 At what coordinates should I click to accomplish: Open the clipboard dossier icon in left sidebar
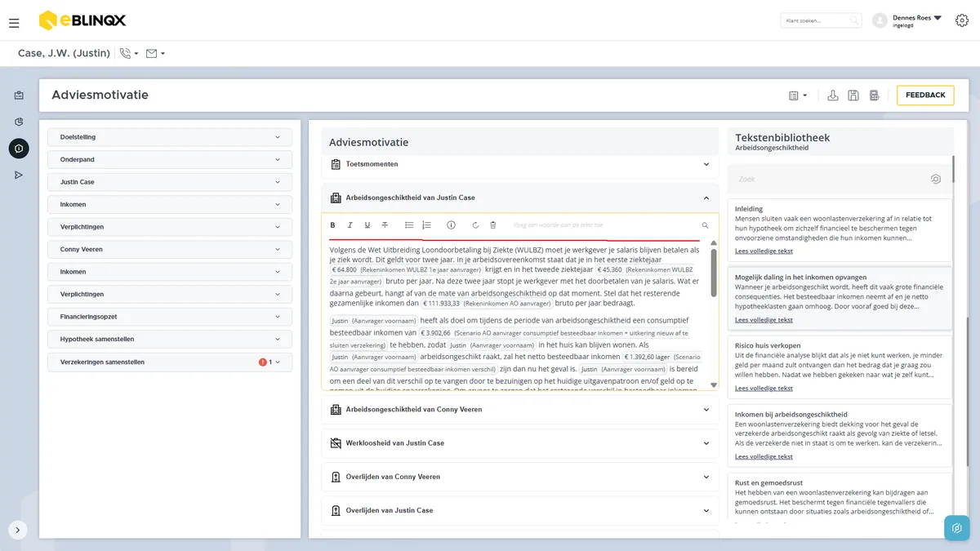click(19, 96)
